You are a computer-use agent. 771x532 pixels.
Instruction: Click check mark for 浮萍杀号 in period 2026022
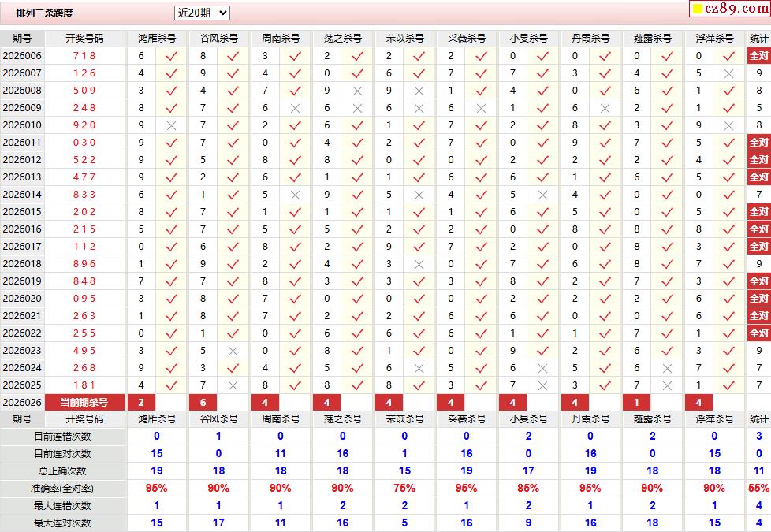728,333
